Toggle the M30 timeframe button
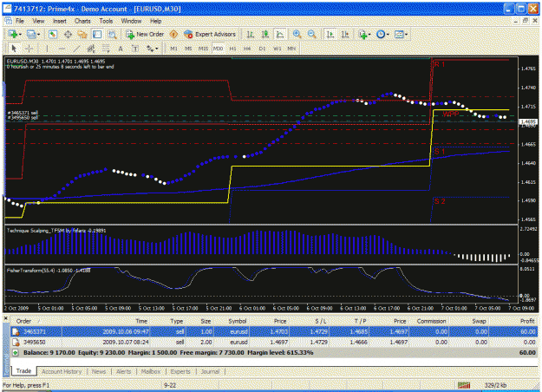This screenshot has height=392, width=542. click(x=219, y=49)
